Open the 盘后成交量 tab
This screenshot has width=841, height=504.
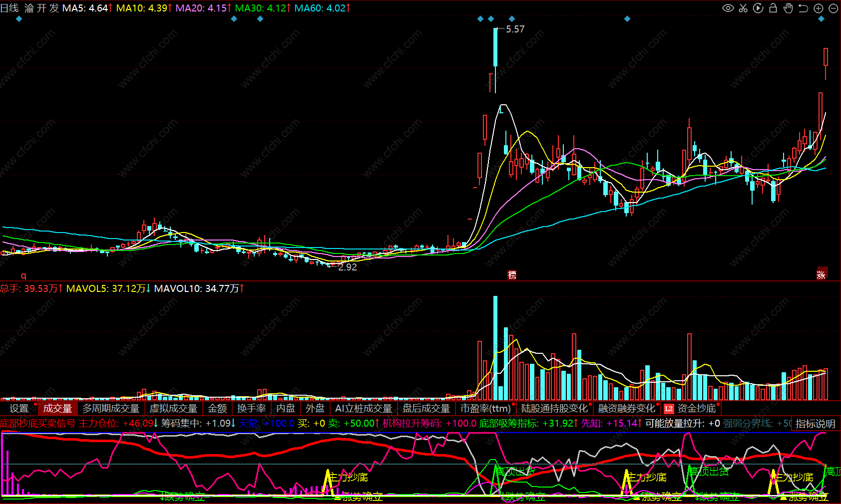pyautogui.click(x=426, y=409)
